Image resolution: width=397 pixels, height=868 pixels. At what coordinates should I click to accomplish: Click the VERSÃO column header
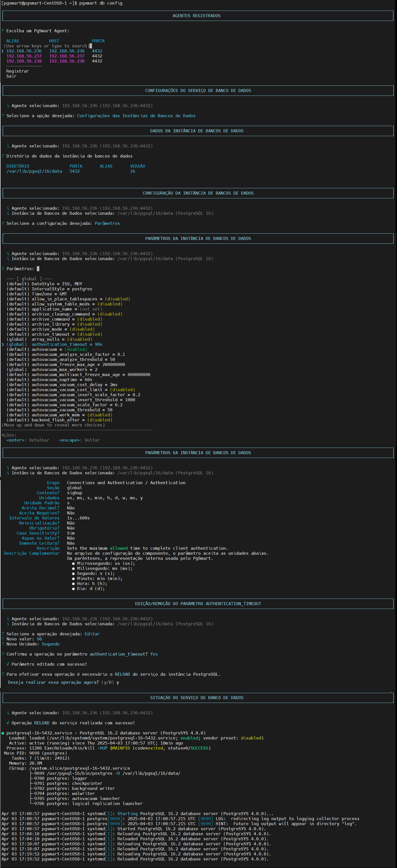[138, 166]
